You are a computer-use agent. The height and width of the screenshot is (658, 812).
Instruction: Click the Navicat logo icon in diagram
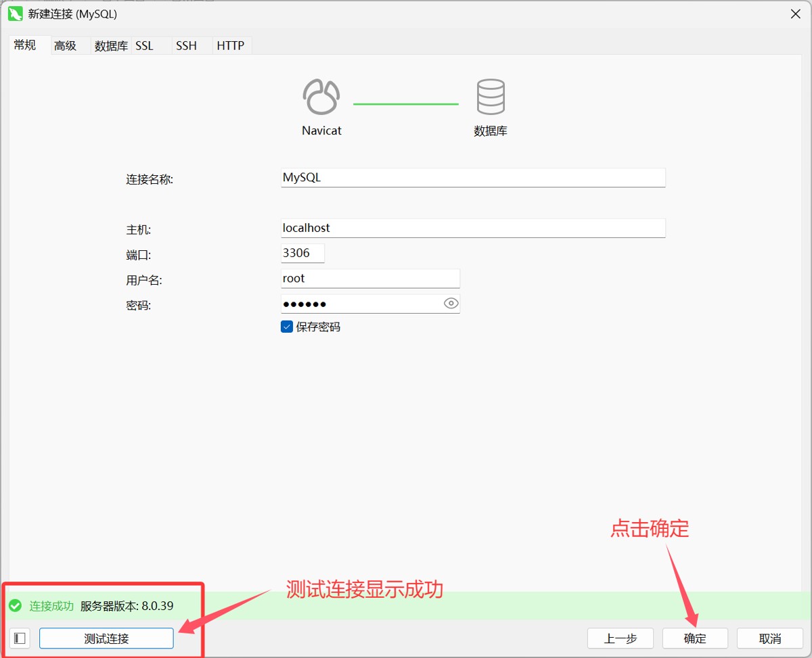click(x=321, y=97)
